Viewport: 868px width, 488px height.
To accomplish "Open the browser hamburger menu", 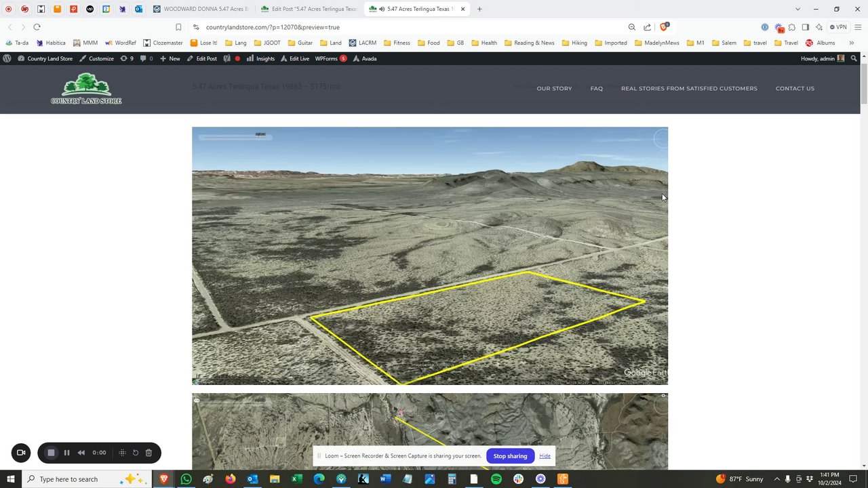I will [858, 27].
